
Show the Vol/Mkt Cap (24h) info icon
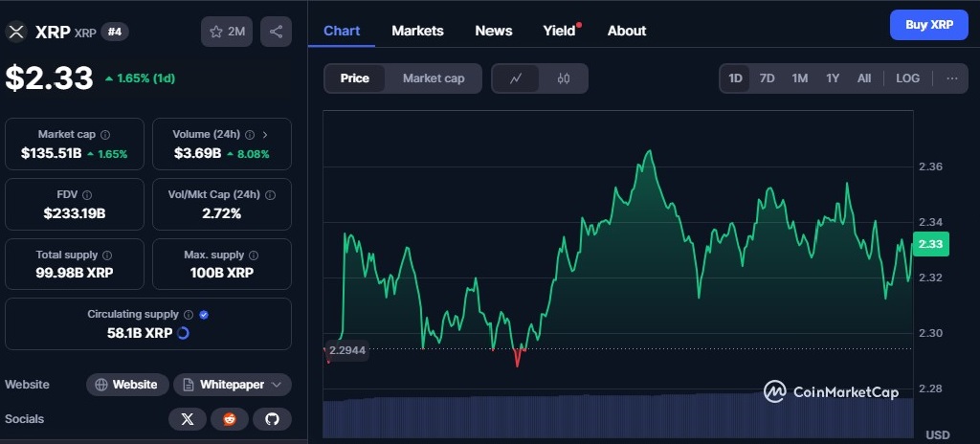(270, 194)
